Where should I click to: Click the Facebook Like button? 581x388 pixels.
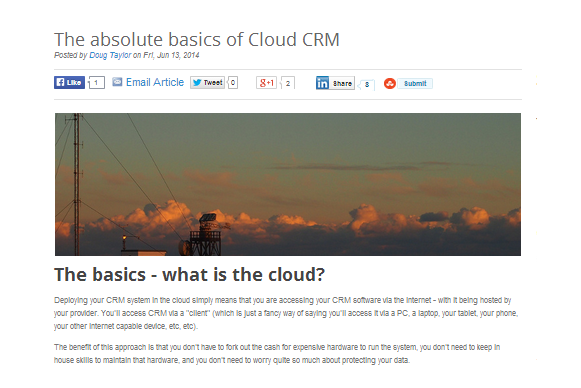pyautogui.click(x=69, y=82)
